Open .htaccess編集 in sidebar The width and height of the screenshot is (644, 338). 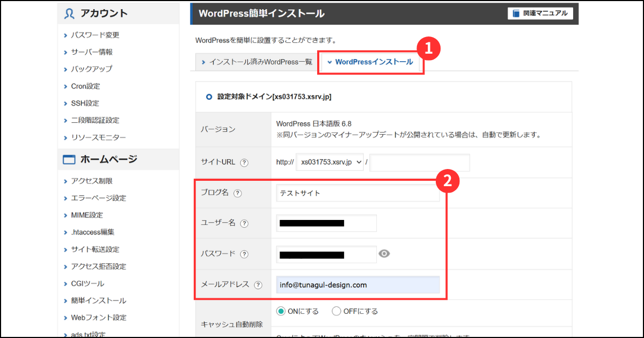click(x=92, y=232)
